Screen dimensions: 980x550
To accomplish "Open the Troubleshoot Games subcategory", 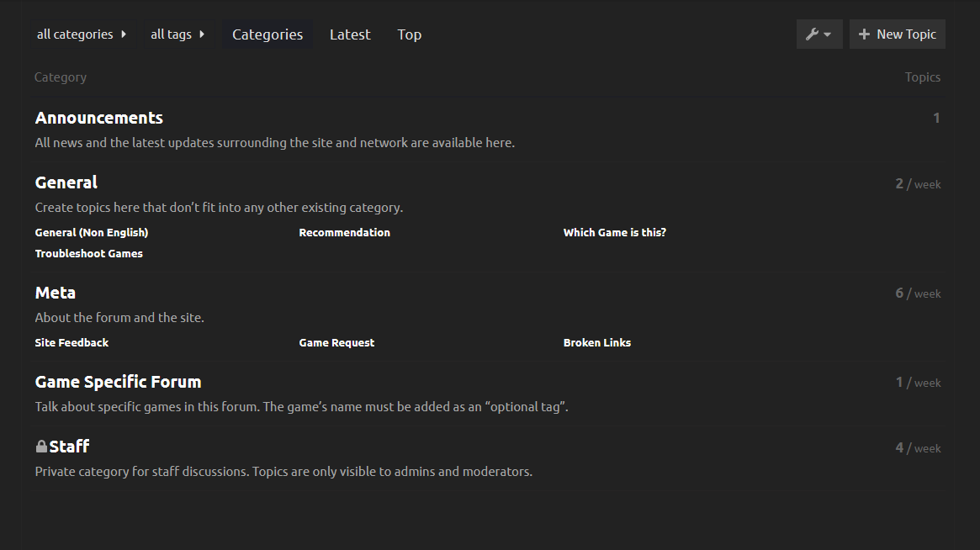I will click(89, 254).
